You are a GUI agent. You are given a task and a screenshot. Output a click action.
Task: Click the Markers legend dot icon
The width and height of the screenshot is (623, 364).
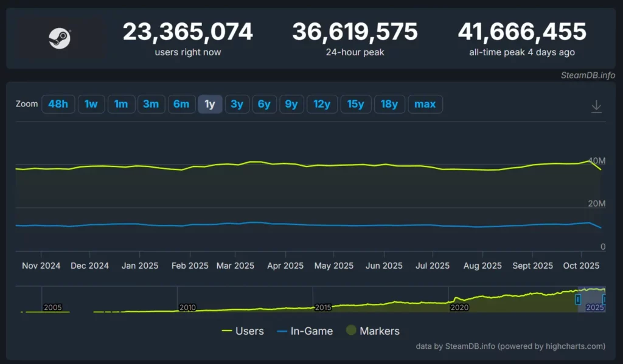pos(351,330)
